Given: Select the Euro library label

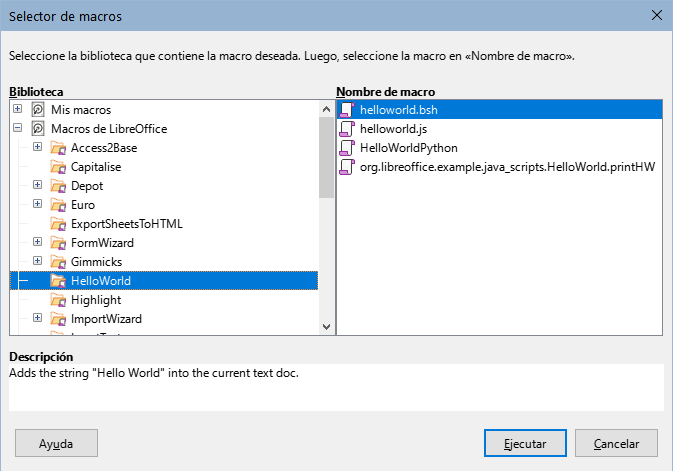Looking at the screenshot, I should click(x=83, y=205).
